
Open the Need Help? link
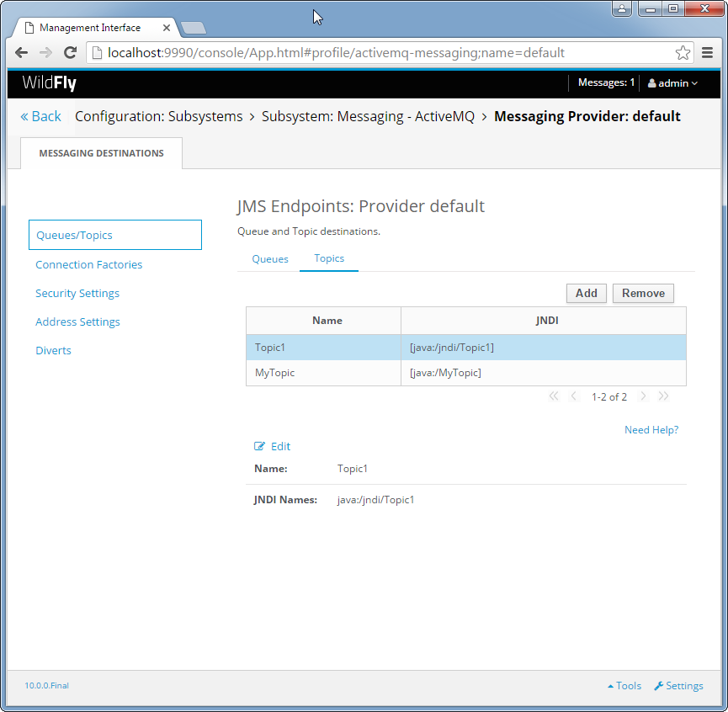pyautogui.click(x=651, y=430)
